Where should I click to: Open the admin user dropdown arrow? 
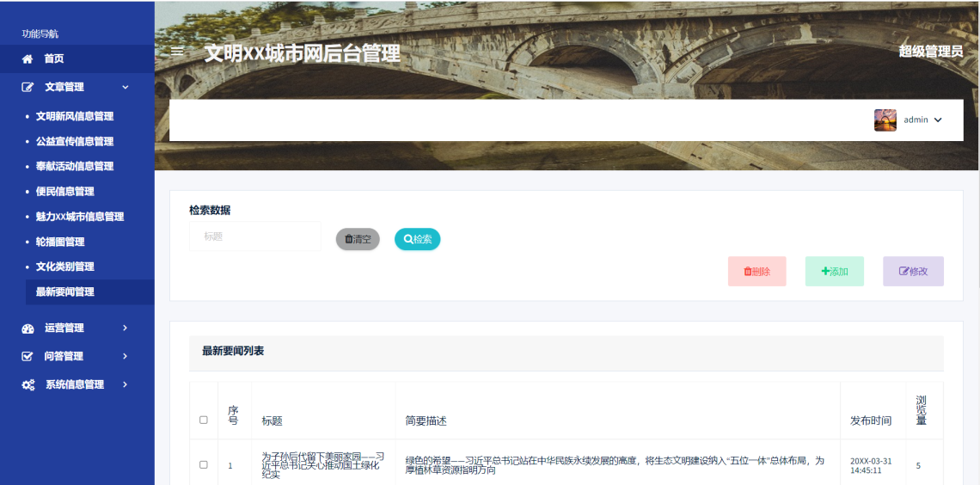point(938,120)
